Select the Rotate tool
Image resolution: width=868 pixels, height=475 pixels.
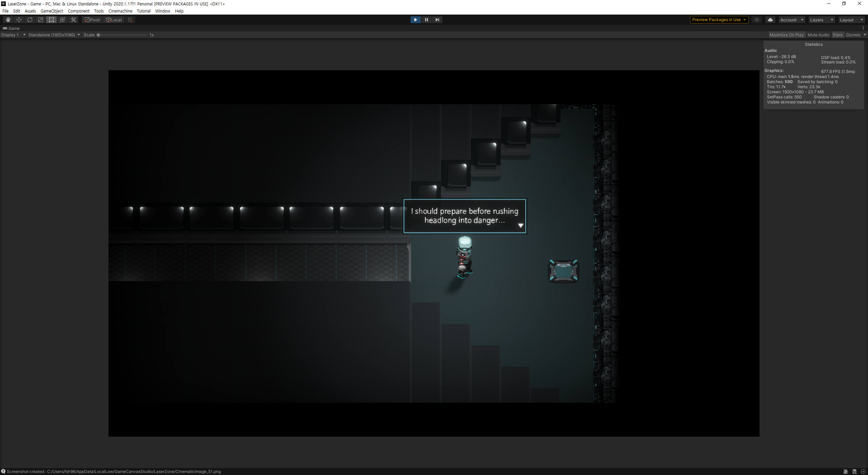(x=30, y=20)
